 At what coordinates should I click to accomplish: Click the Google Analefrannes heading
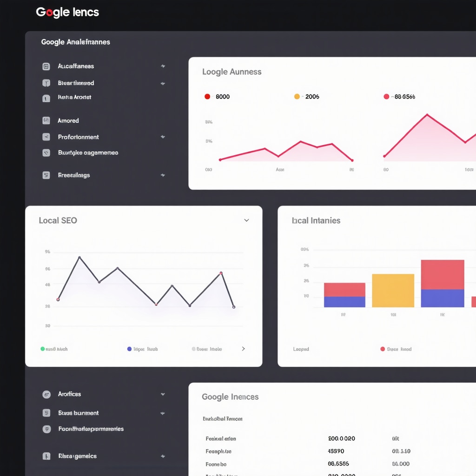[76, 42]
